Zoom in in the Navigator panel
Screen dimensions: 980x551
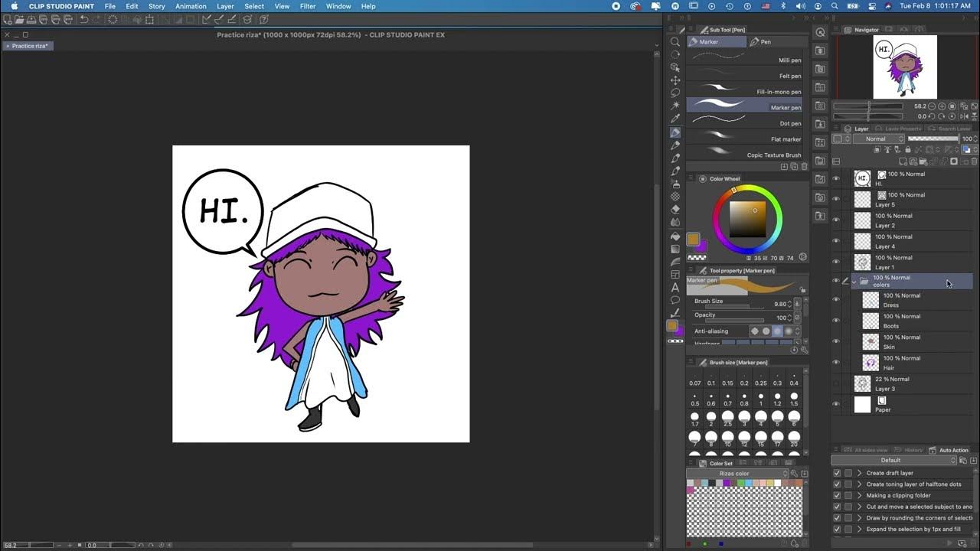[942, 106]
